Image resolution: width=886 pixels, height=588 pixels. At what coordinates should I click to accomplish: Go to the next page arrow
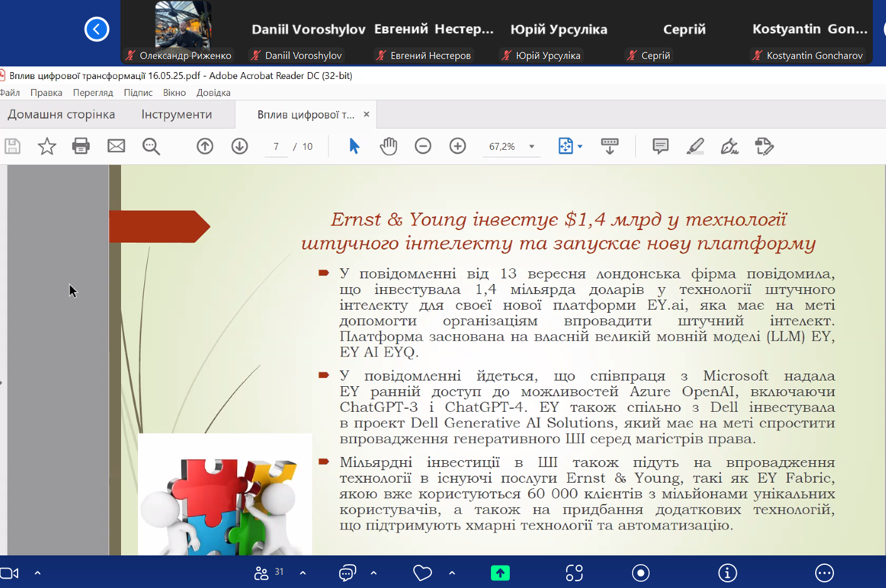click(240, 146)
